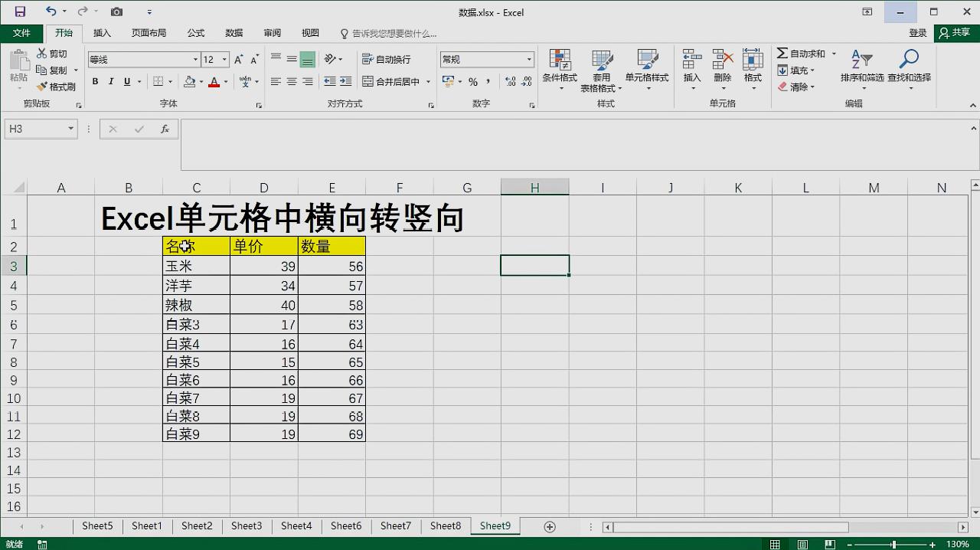Toggle Bold formatting
Screen dimensions: 980x550
95,82
